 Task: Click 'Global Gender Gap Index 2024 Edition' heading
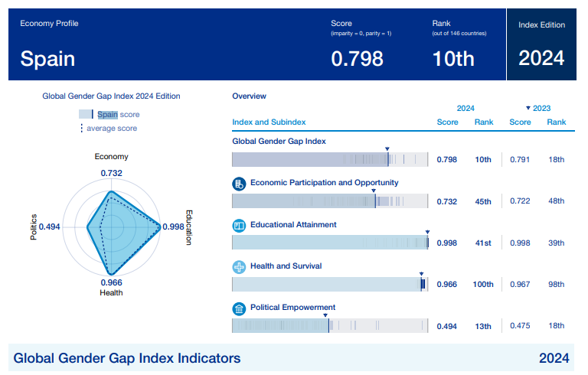pyautogui.click(x=111, y=96)
